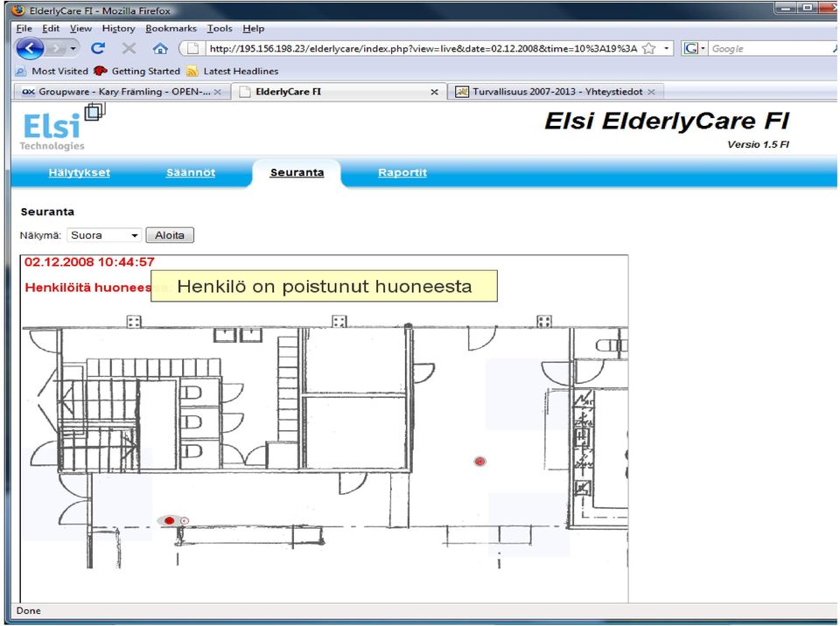The image size is (840, 626).
Task: Open the address bar history dropdown
Action: 666,49
